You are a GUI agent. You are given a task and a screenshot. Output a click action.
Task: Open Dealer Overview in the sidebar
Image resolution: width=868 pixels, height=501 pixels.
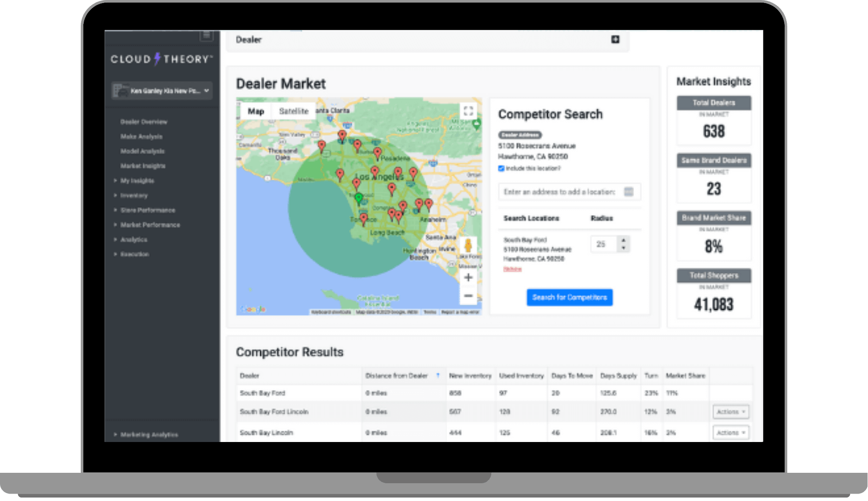coord(144,122)
